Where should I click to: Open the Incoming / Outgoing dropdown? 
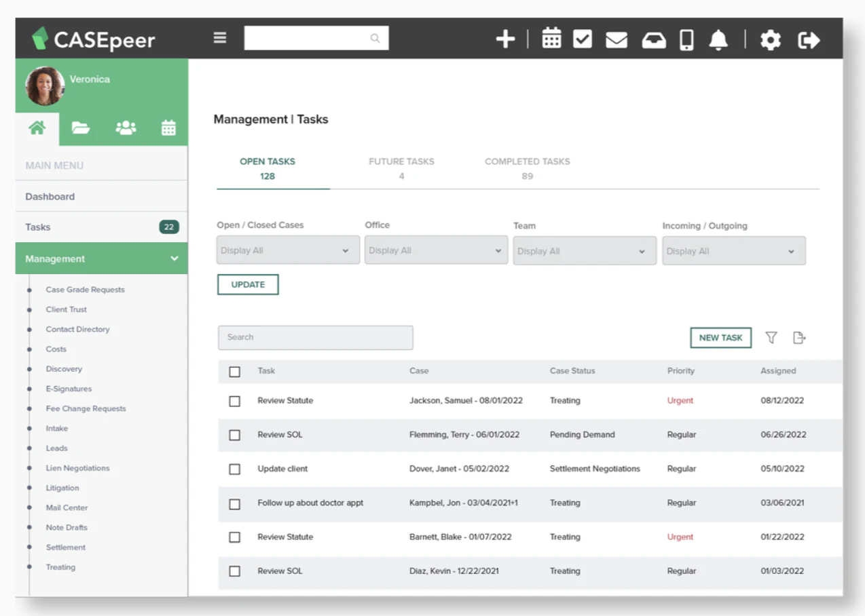(x=734, y=250)
